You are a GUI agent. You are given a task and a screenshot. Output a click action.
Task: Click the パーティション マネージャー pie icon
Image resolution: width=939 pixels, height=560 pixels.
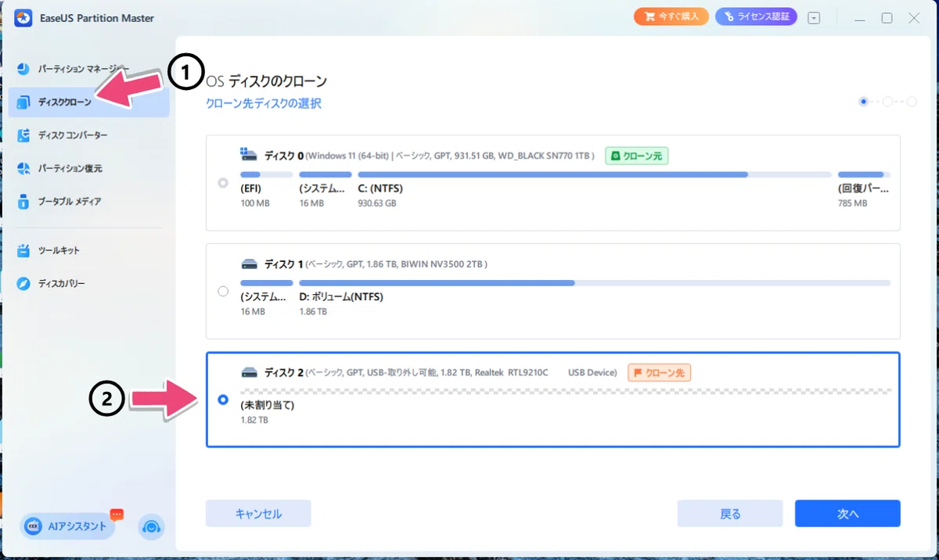click(x=23, y=69)
